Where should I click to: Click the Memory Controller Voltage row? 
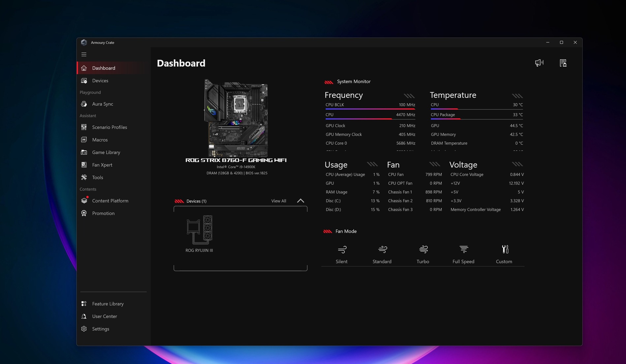[x=487, y=209]
